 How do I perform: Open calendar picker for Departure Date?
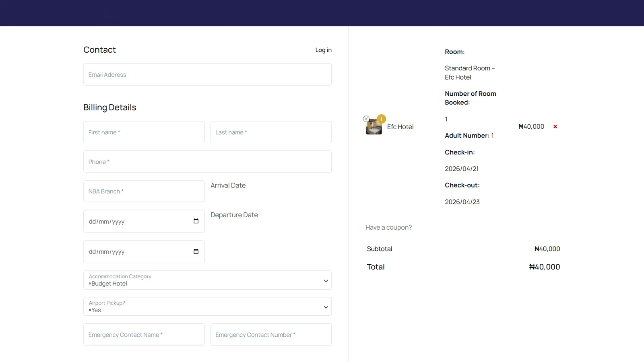(x=196, y=252)
